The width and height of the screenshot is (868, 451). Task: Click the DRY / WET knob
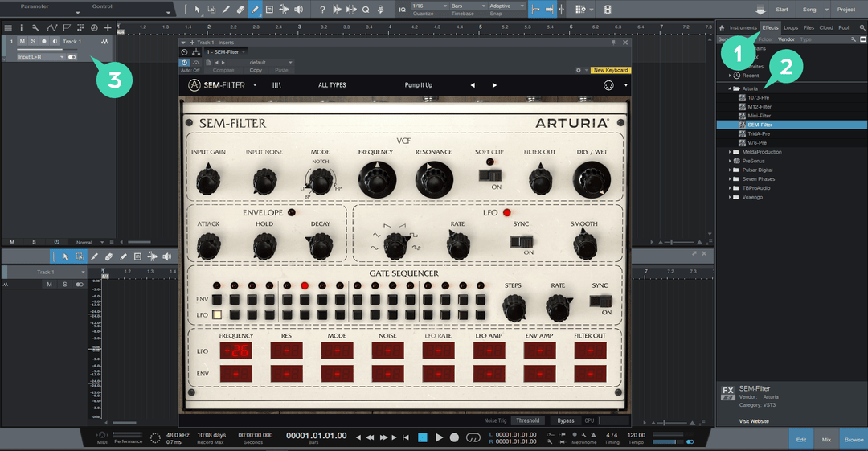point(592,179)
